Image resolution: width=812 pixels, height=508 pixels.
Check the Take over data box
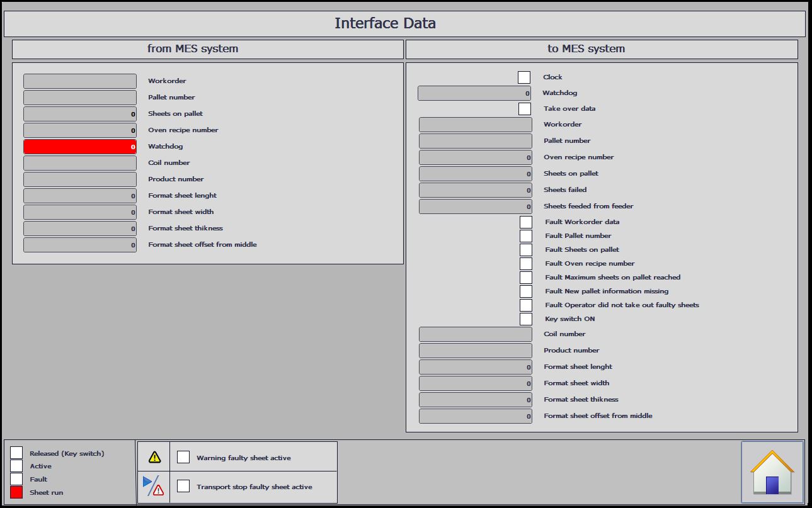[525, 109]
